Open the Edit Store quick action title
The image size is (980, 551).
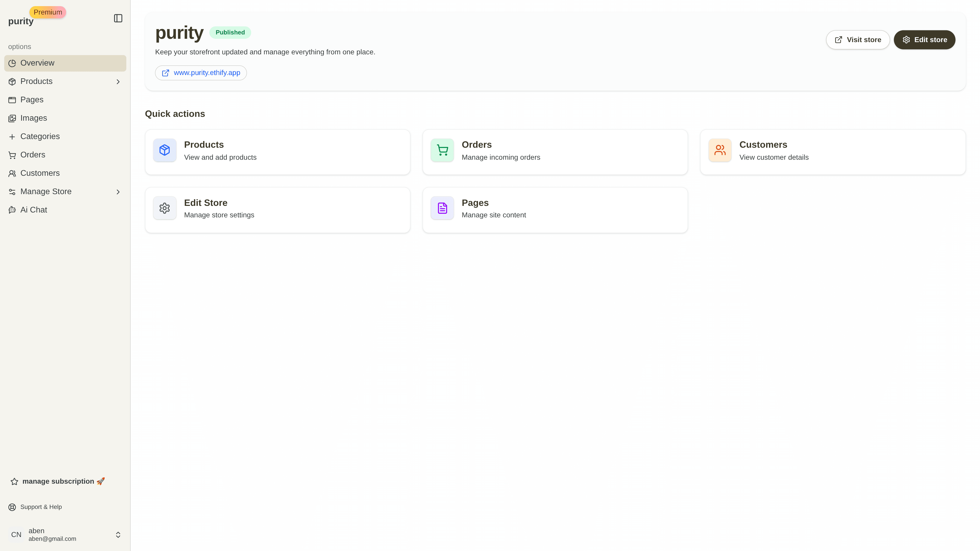(206, 203)
